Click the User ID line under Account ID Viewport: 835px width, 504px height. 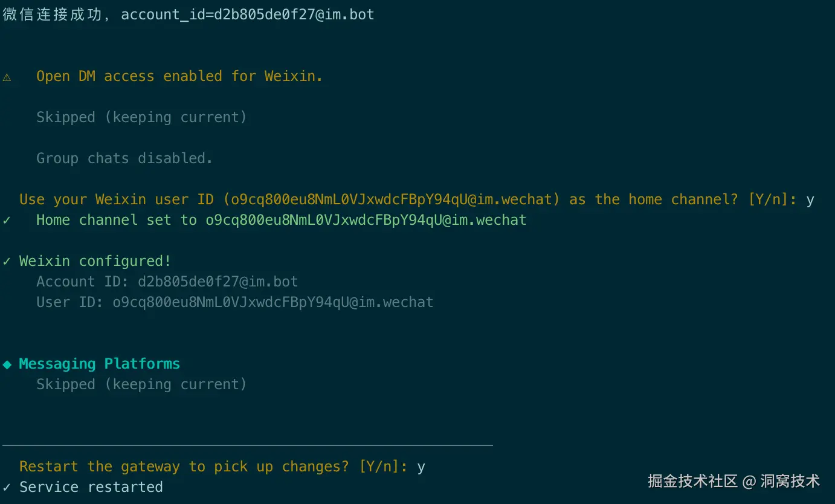click(x=234, y=302)
